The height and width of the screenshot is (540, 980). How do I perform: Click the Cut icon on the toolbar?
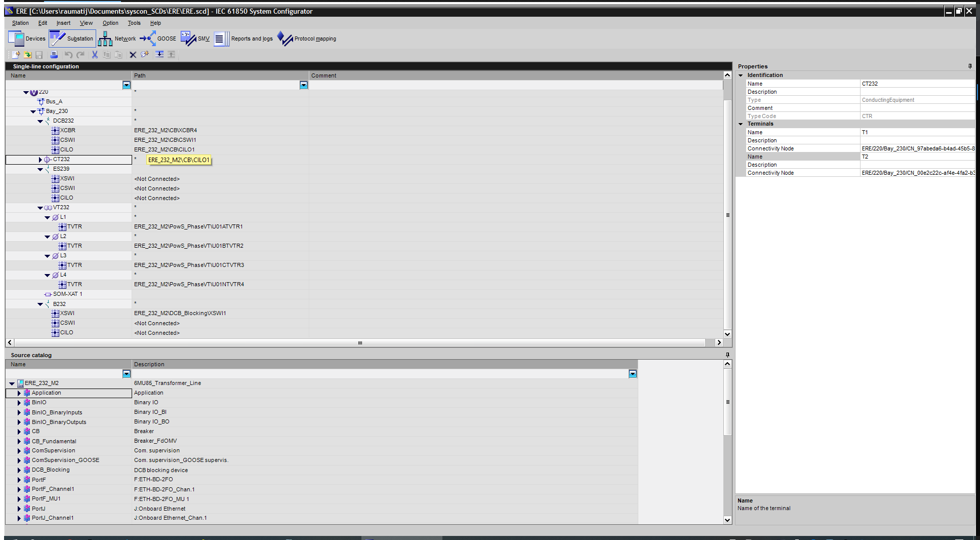pyautogui.click(x=94, y=54)
